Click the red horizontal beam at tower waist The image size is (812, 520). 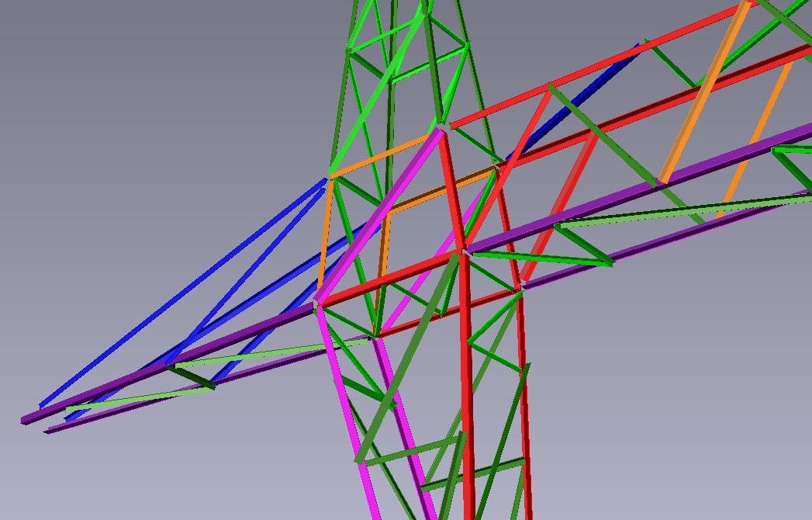click(388, 281)
